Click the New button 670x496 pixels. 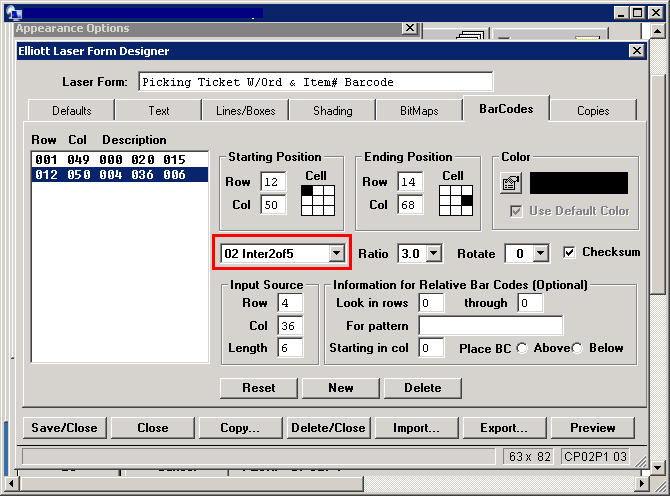341,388
